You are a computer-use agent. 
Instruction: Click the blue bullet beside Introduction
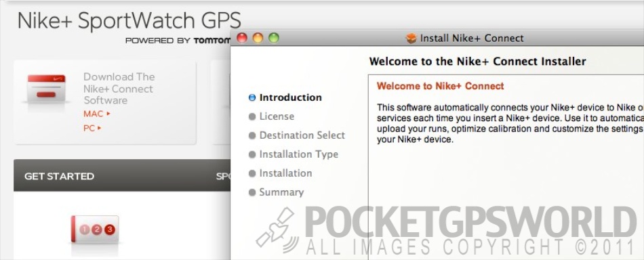252,97
